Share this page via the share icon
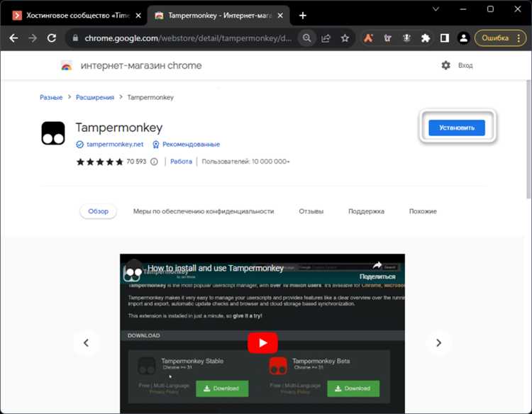The image size is (532, 414). point(326,38)
